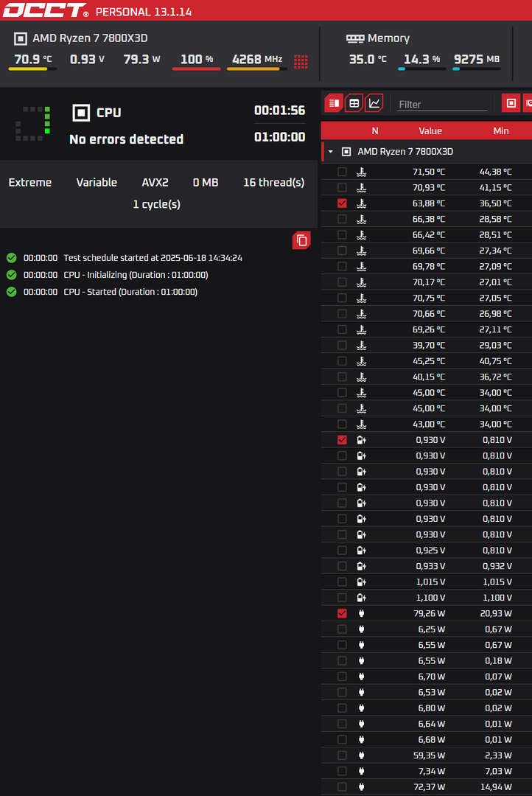The width and height of the screenshot is (532, 796).
Task: Click the red CPU sensor filter button
Action: [511, 103]
